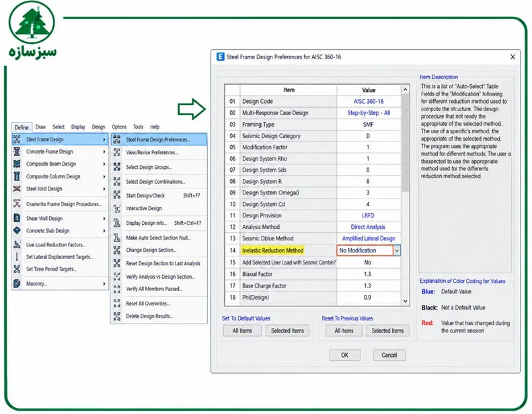
Task: Click the Change Design Section icon
Action: [x=117, y=250]
